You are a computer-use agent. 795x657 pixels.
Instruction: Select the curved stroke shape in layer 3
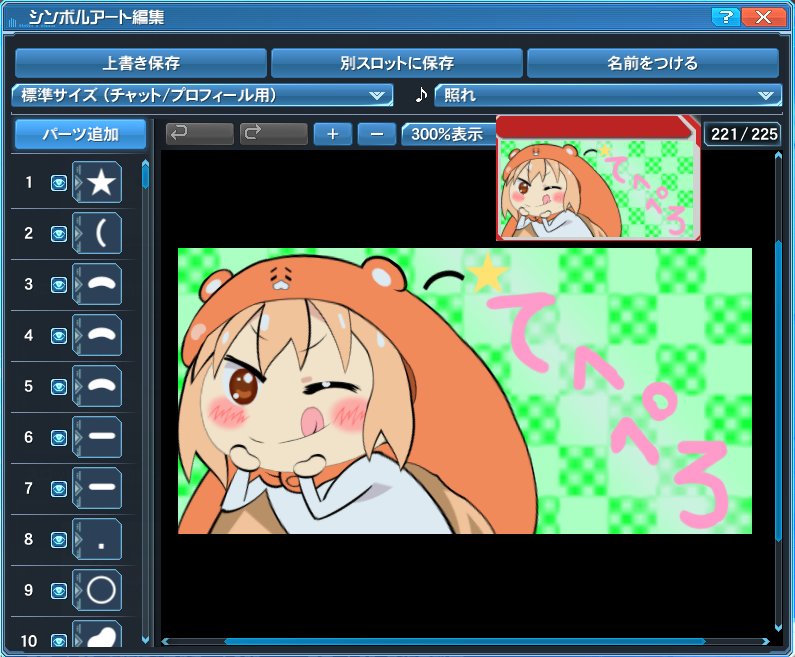tap(101, 284)
